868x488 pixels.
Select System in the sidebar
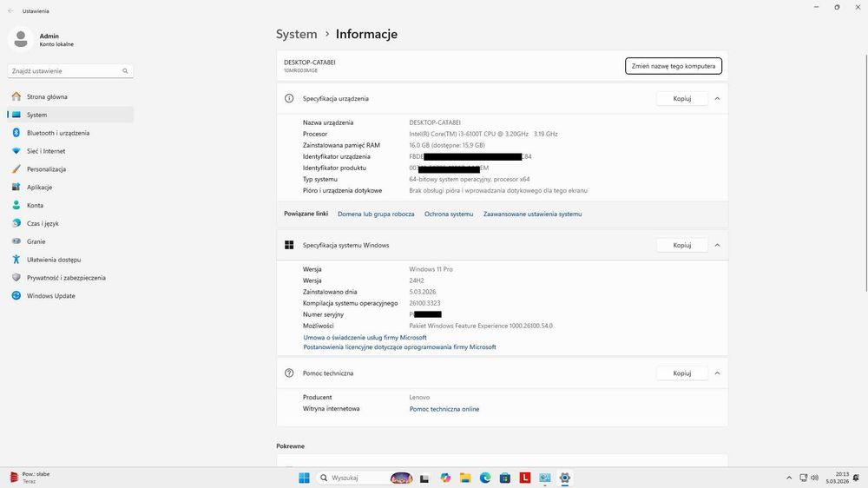[70, 115]
